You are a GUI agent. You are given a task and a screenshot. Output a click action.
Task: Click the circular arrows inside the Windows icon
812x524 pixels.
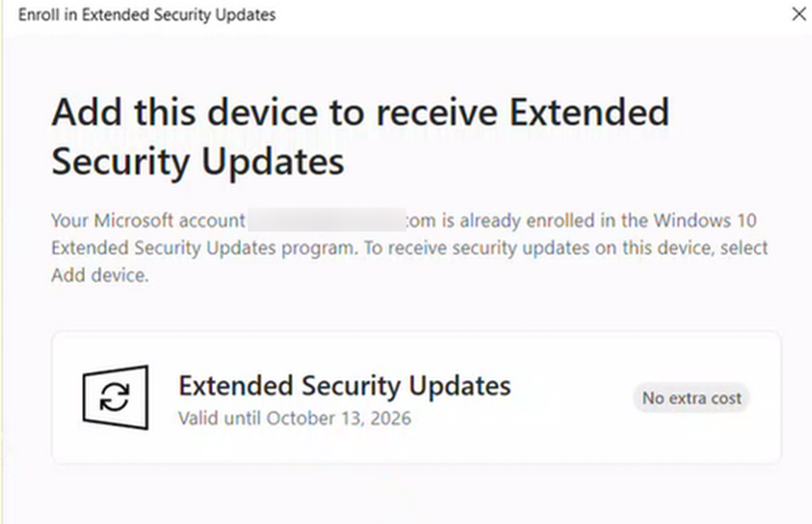click(115, 397)
